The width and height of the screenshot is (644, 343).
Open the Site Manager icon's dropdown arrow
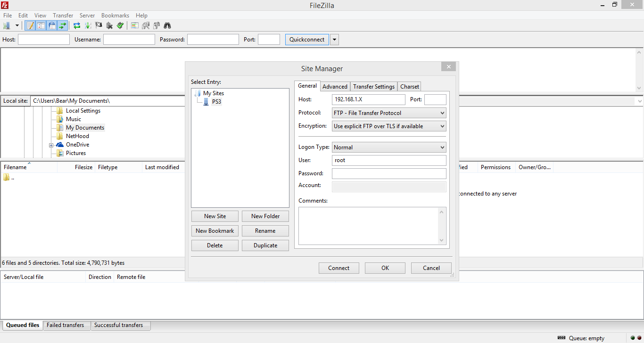click(17, 25)
